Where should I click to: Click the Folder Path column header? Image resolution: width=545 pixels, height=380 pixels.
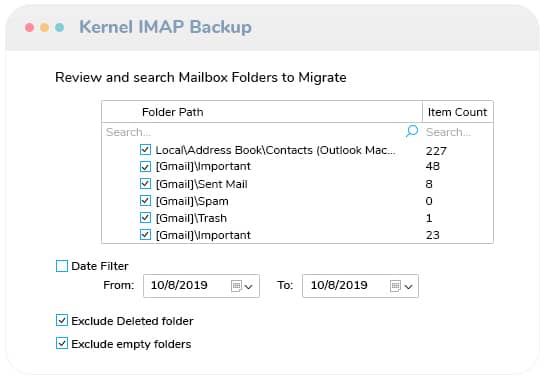coord(262,112)
